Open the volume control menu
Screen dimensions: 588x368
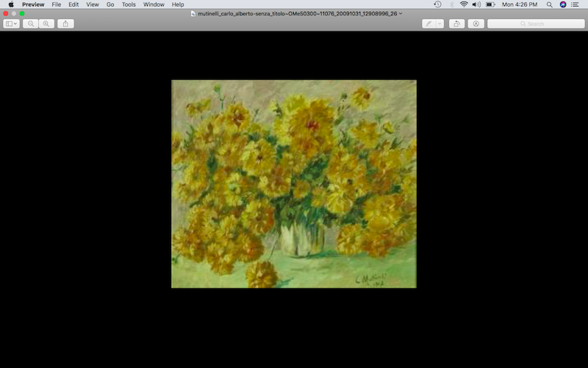point(476,4)
